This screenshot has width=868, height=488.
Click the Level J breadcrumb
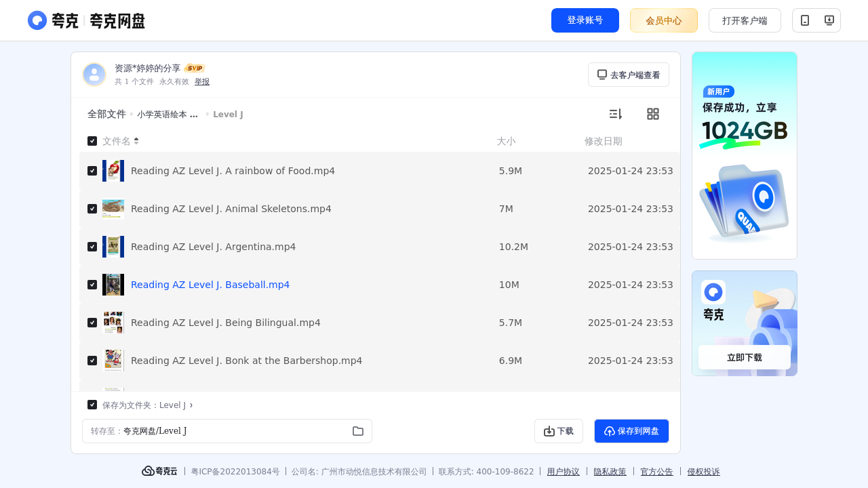(228, 115)
